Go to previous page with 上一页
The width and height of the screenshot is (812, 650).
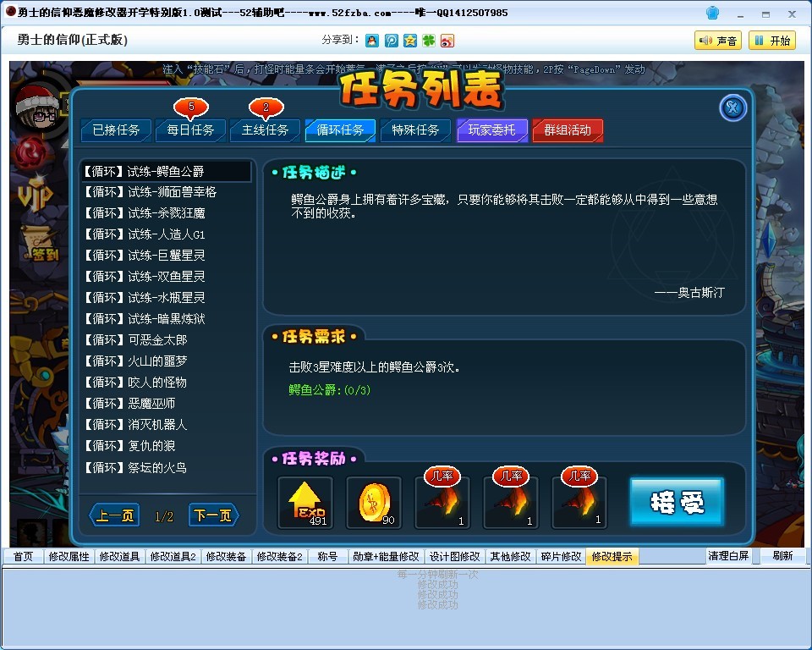click(114, 515)
